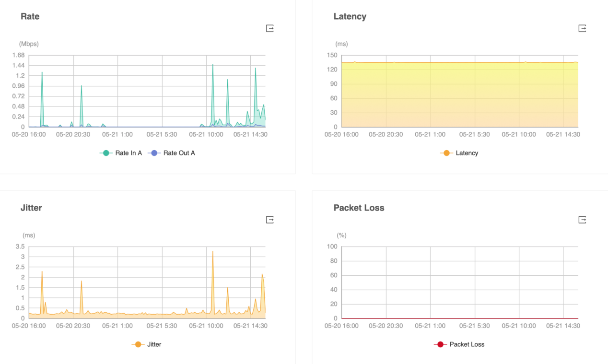Click the tallest Jitter spike near 05-21 10:00
Viewport: 608px width, 364px height.
point(212,252)
